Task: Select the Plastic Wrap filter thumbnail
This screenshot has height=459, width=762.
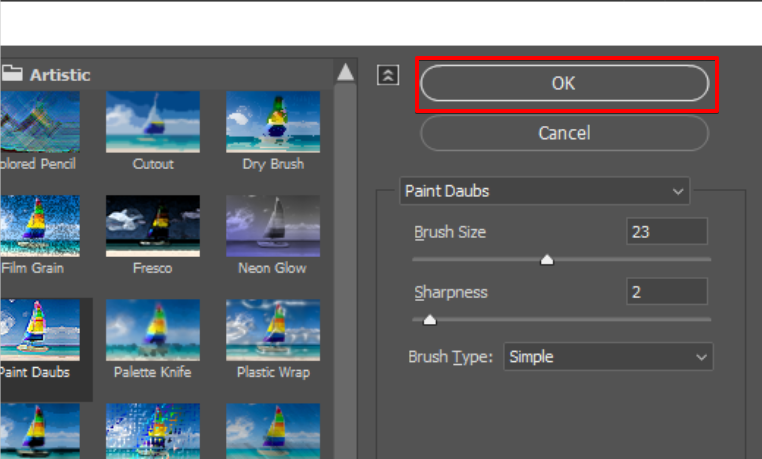Action: click(273, 330)
